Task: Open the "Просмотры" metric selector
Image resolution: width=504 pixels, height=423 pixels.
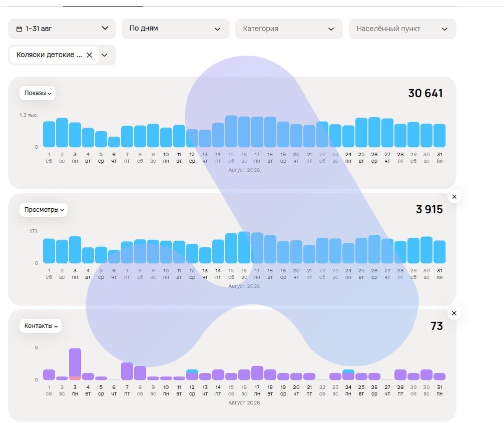Action: pyautogui.click(x=44, y=210)
